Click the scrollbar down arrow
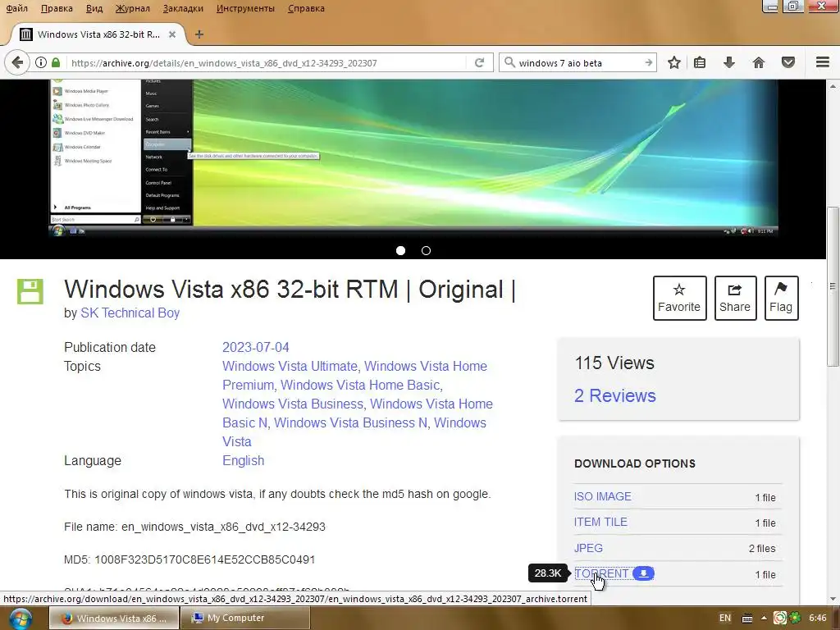Screen dimensions: 840x630 [x=833, y=598]
